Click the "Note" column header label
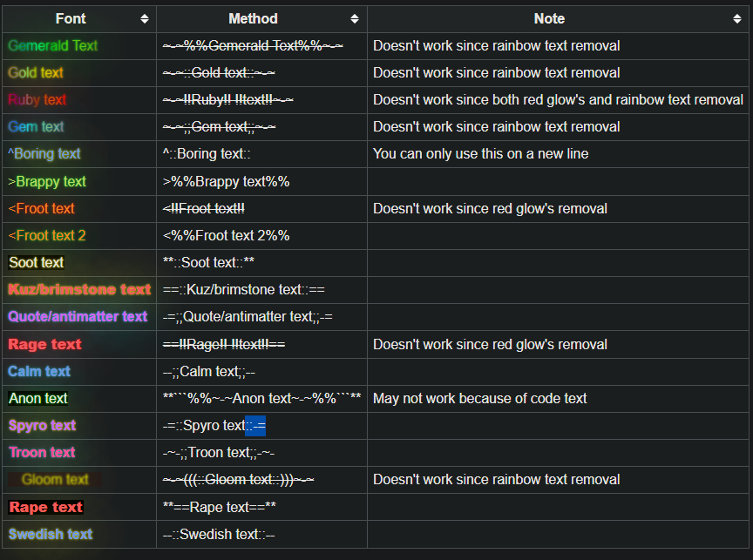This screenshot has height=560, width=753. pos(549,18)
